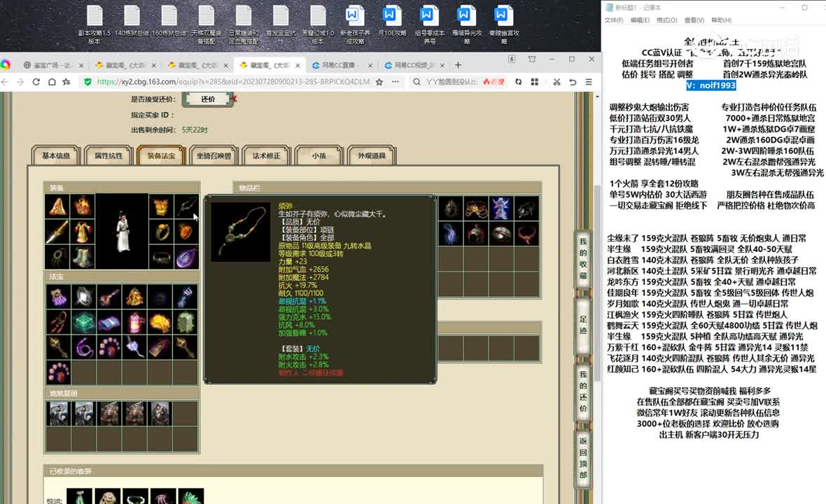Select the gold ring equipment icon

(161, 232)
